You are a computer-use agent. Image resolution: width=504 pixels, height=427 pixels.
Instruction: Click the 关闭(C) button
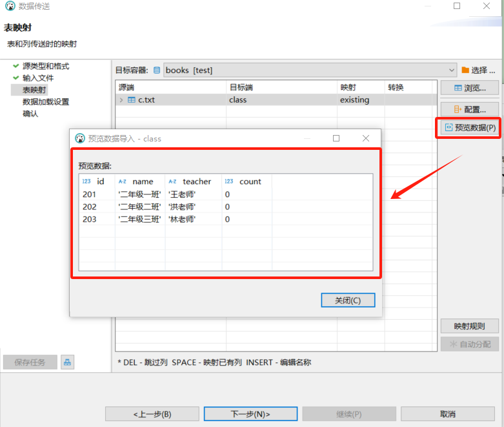(348, 300)
